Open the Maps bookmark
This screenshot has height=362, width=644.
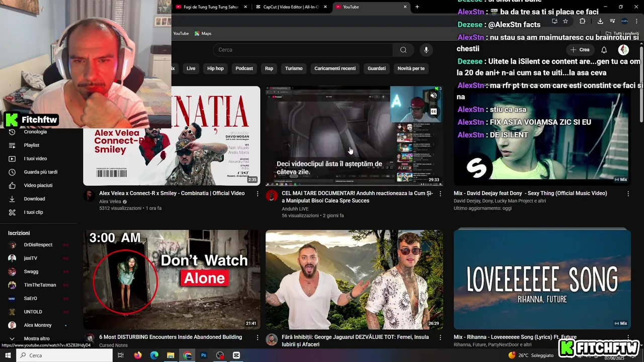pyautogui.click(x=203, y=33)
